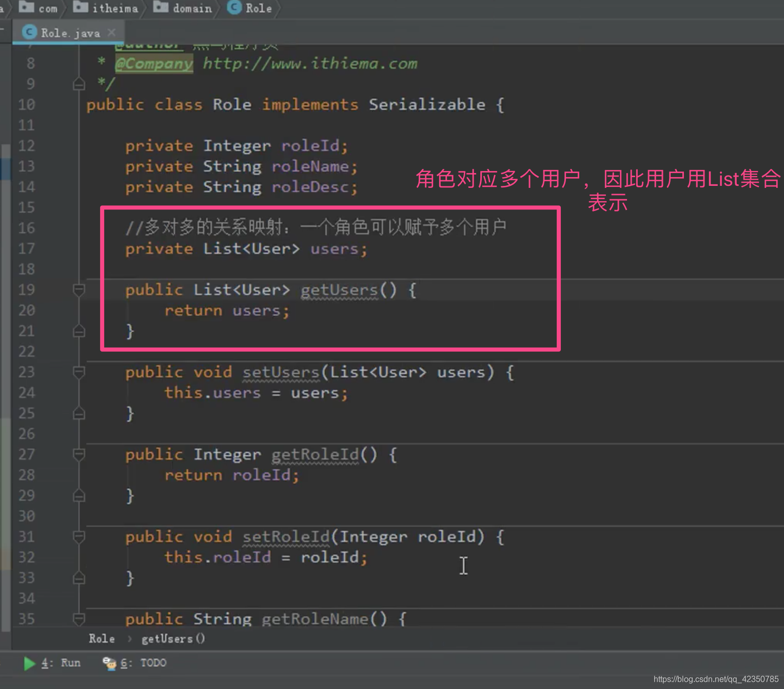The width and height of the screenshot is (784, 689).
Task: Click the getUsers method name
Action: pos(339,290)
